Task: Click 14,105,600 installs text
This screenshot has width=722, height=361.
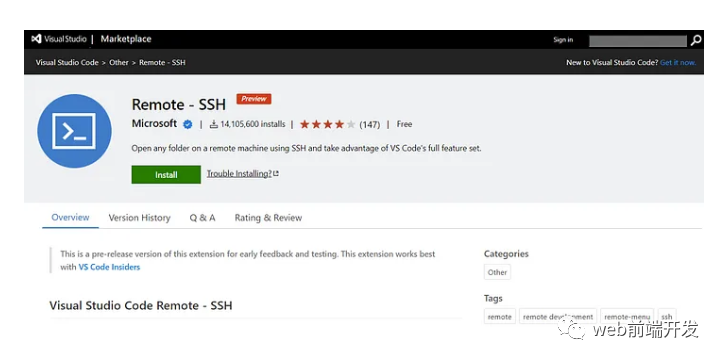Action: point(252,124)
